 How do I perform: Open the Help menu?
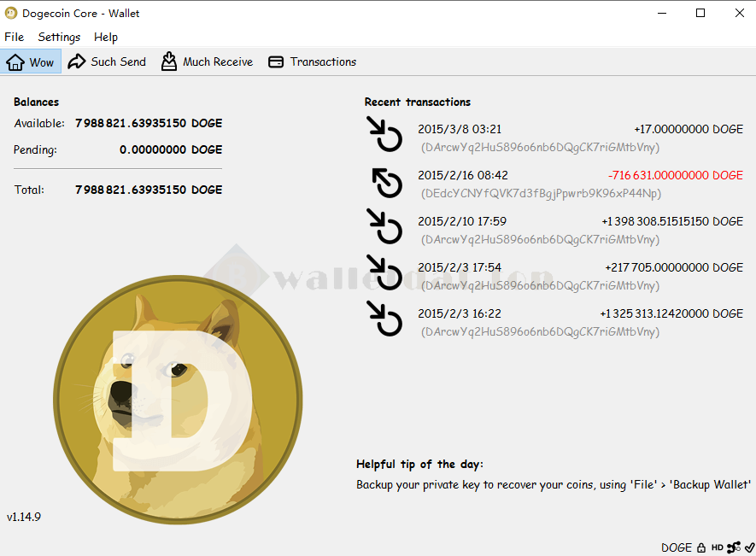coord(106,37)
